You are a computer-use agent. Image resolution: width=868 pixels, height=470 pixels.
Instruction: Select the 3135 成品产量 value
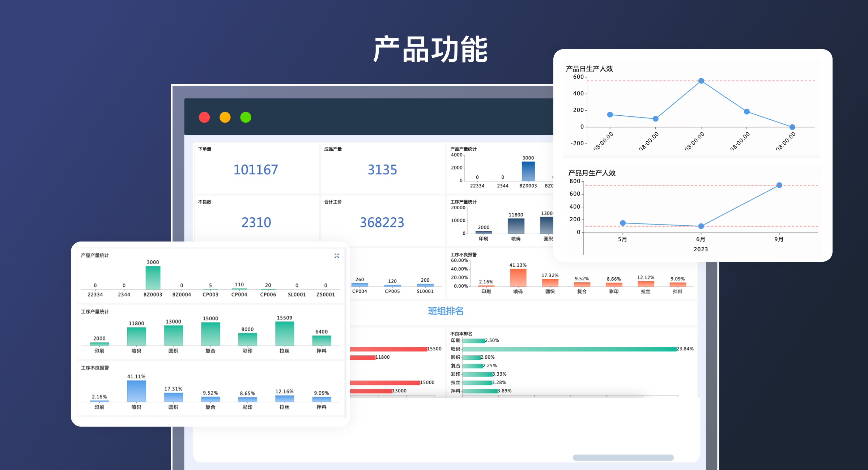click(x=382, y=170)
